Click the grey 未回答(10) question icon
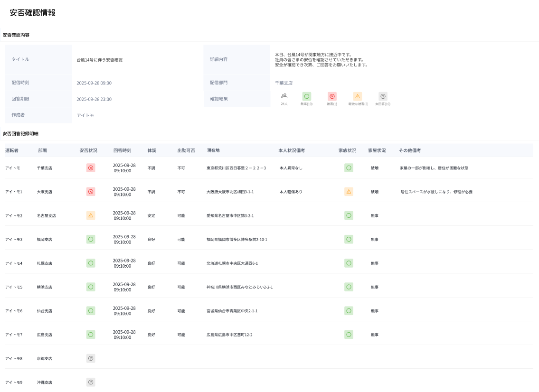539x392 pixels. [383, 96]
